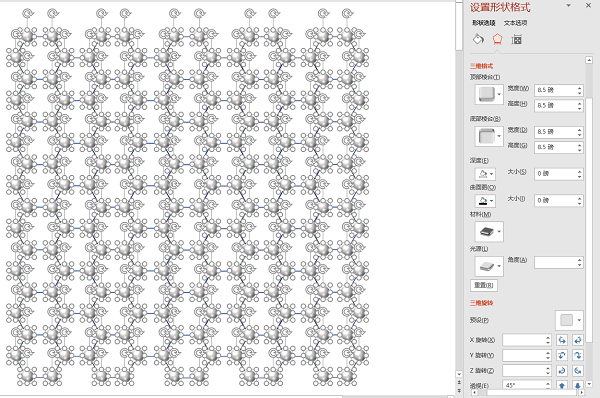This screenshot has width=600, height=398.
Task: Open the bottom bevel (底部棱台) style dropdown
Action: 489,136
